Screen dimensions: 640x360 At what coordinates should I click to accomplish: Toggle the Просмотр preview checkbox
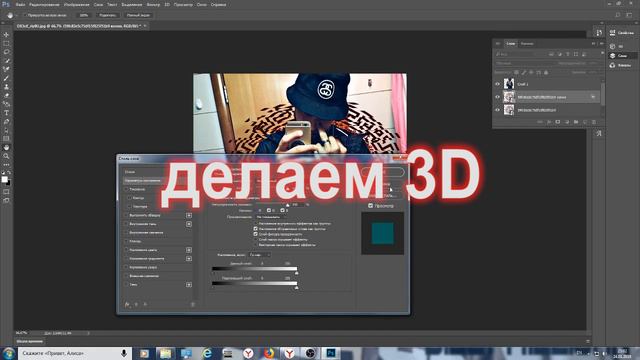(371, 206)
